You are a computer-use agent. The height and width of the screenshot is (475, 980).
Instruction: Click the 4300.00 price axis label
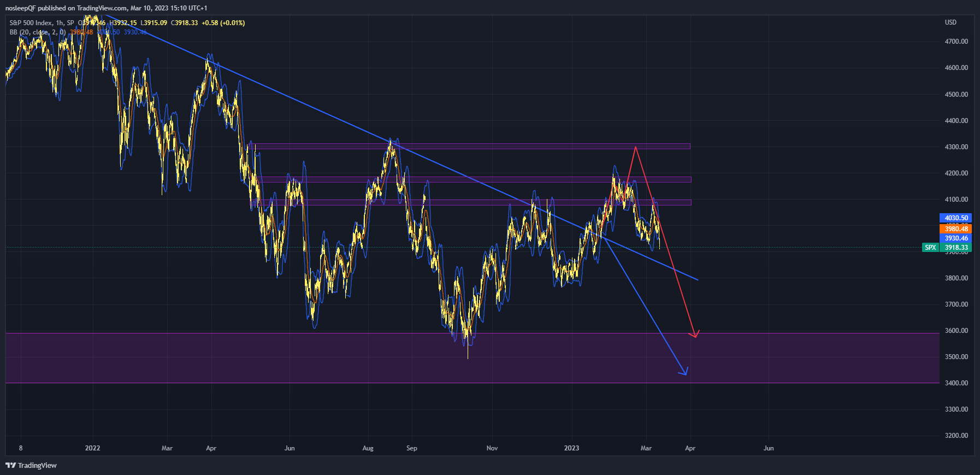click(956, 147)
